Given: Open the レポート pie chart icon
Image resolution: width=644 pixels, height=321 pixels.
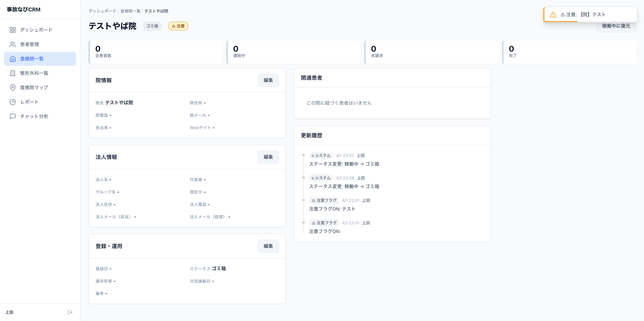Looking at the screenshot, I should click(13, 102).
